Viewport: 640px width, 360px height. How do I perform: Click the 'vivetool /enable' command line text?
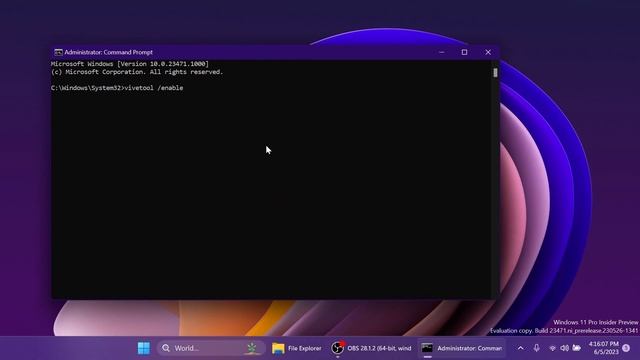(x=154, y=88)
